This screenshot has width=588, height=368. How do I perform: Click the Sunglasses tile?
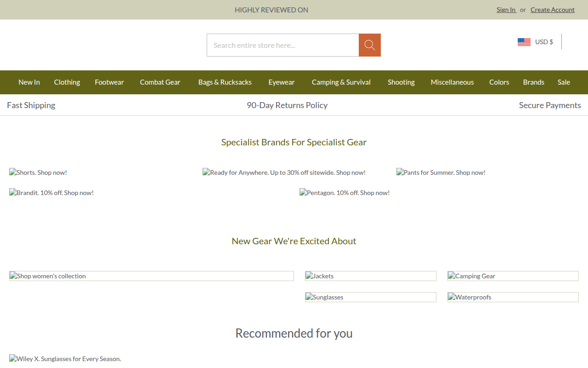point(371,297)
